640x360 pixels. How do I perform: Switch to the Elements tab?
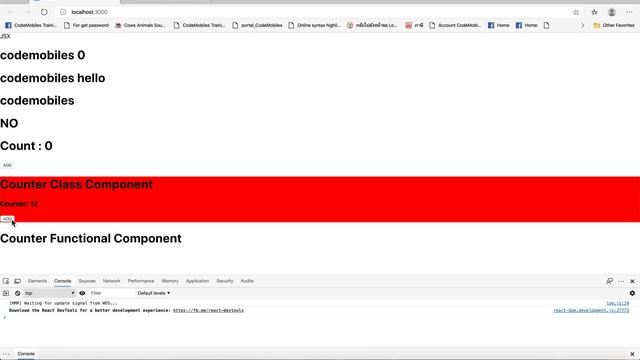pos(37,281)
